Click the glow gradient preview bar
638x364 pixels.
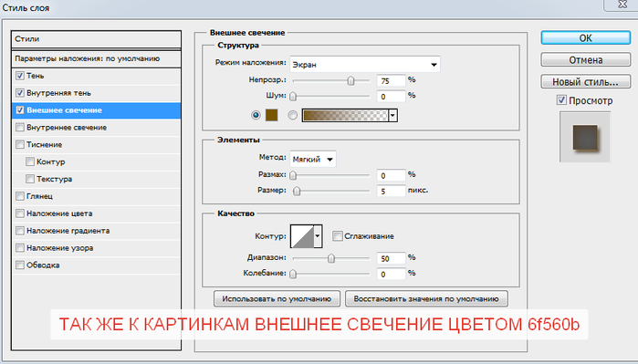click(x=345, y=116)
